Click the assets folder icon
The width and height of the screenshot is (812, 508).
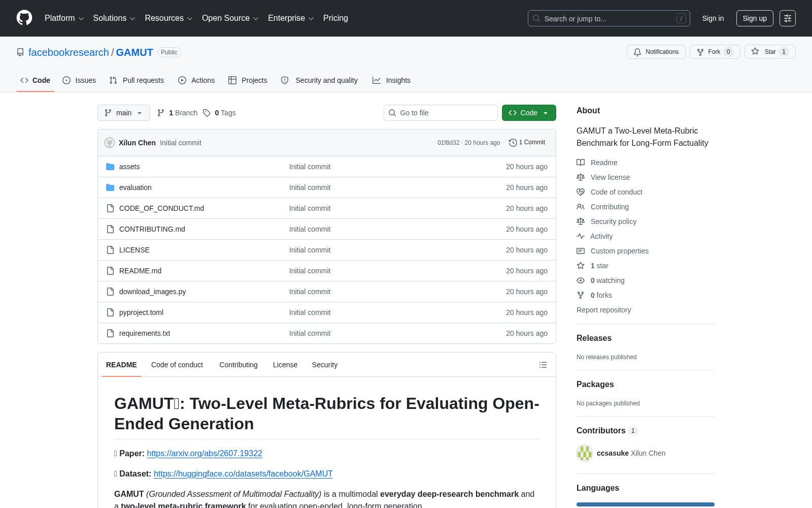[x=110, y=167]
